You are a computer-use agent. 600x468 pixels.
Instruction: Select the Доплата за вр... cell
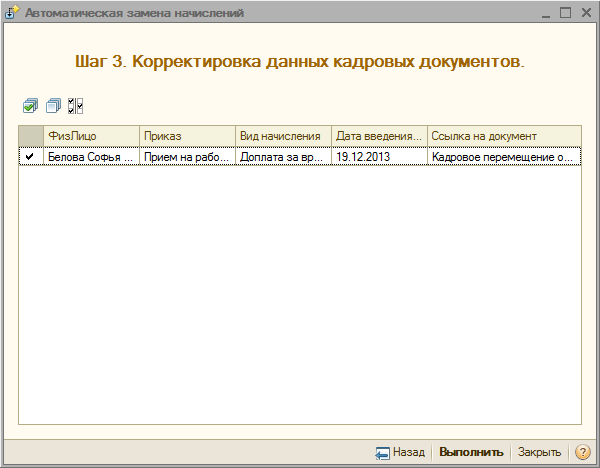tap(282, 157)
